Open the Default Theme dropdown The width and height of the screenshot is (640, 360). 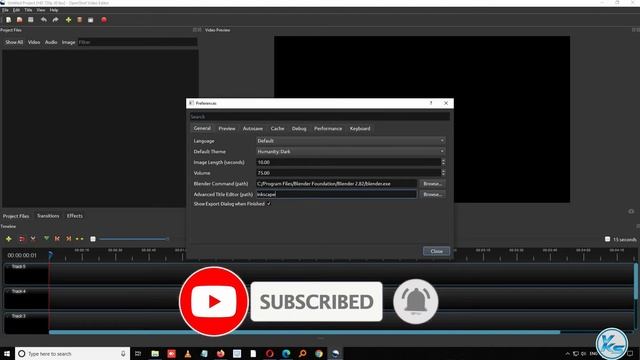(x=351, y=151)
